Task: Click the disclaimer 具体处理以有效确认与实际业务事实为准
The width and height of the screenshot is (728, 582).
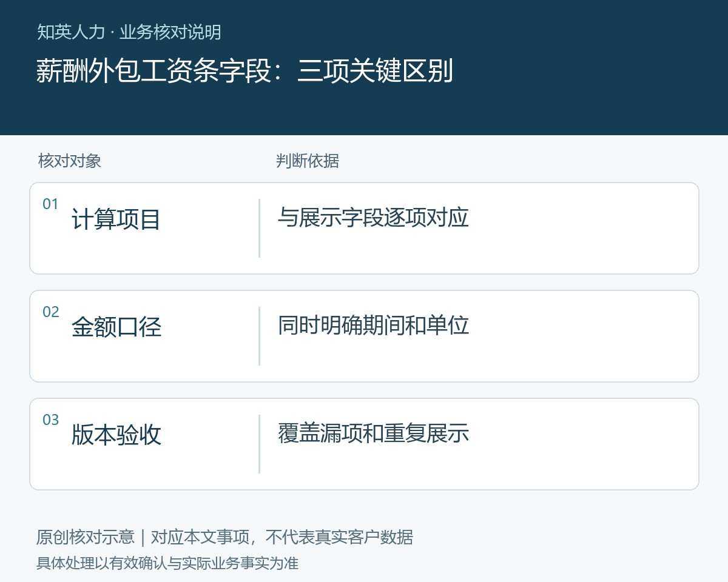Action: click(167, 563)
